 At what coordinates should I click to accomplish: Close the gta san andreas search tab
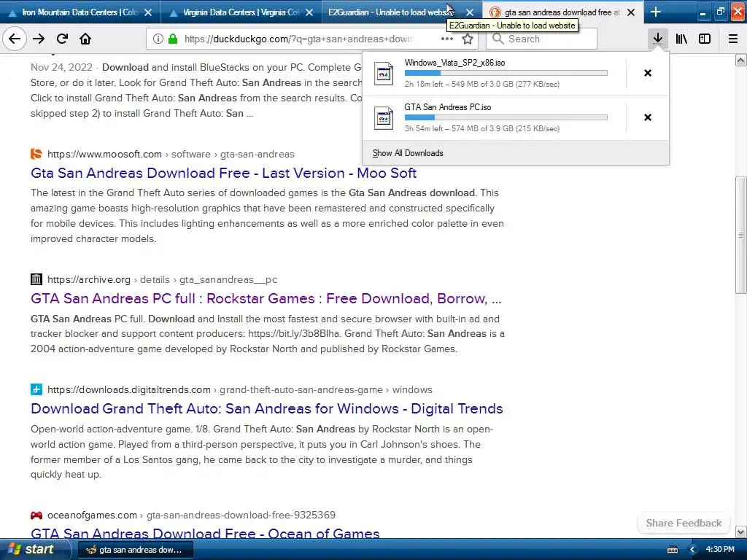point(631,12)
